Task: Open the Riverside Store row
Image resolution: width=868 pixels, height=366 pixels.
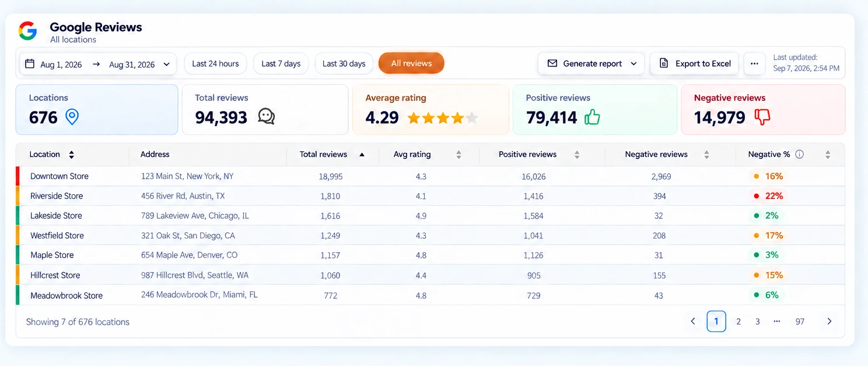Action: coord(430,196)
